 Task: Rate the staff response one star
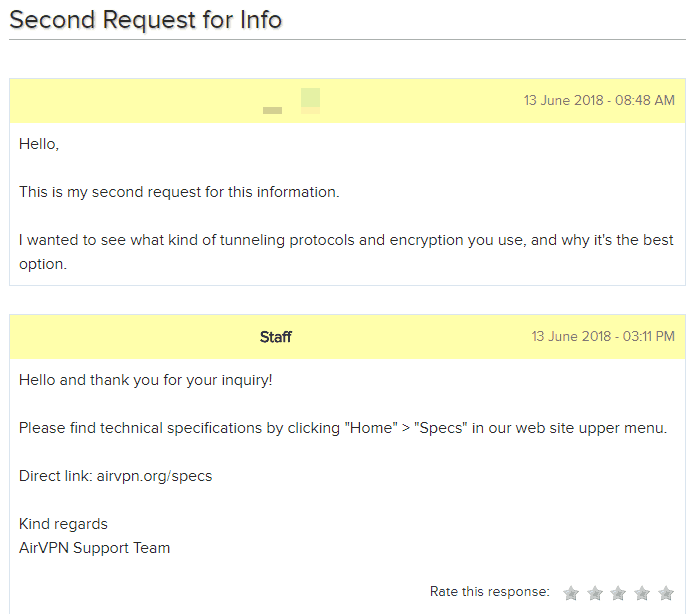pos(571,593)
